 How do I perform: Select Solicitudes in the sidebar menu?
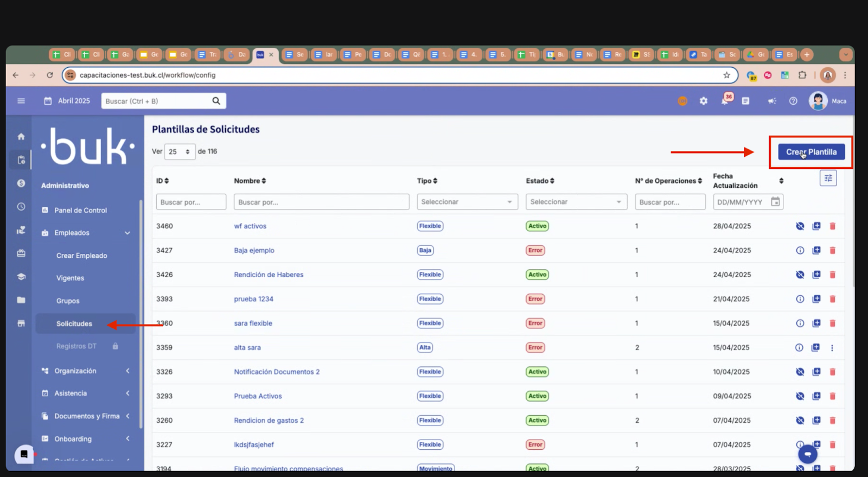tap(74, 323)
